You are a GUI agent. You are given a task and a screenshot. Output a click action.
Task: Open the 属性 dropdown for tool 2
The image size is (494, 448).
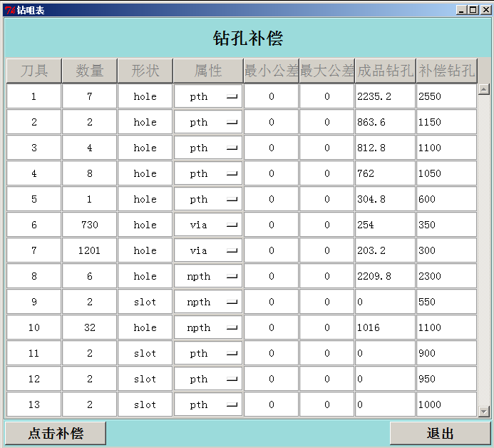tap(208, 122)
